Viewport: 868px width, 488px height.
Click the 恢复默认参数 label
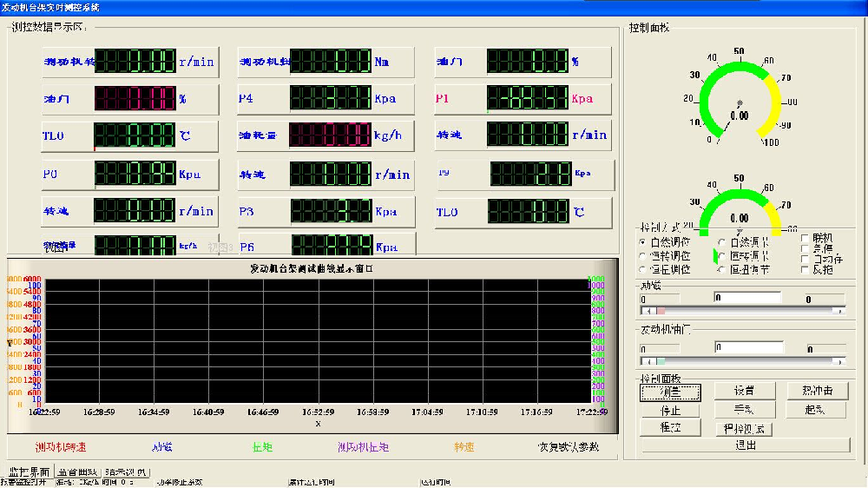pos(569,447)
